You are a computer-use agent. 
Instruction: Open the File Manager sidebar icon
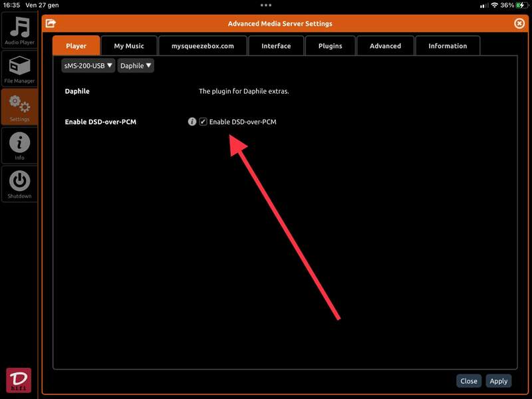click(x=19, y=68)
